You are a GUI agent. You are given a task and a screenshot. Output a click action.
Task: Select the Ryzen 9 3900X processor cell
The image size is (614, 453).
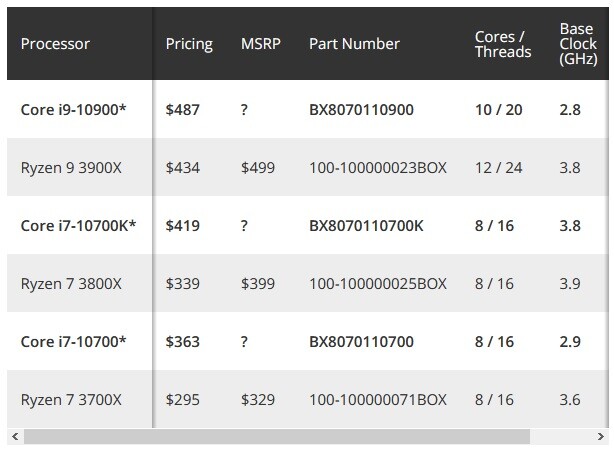[71, 167]
